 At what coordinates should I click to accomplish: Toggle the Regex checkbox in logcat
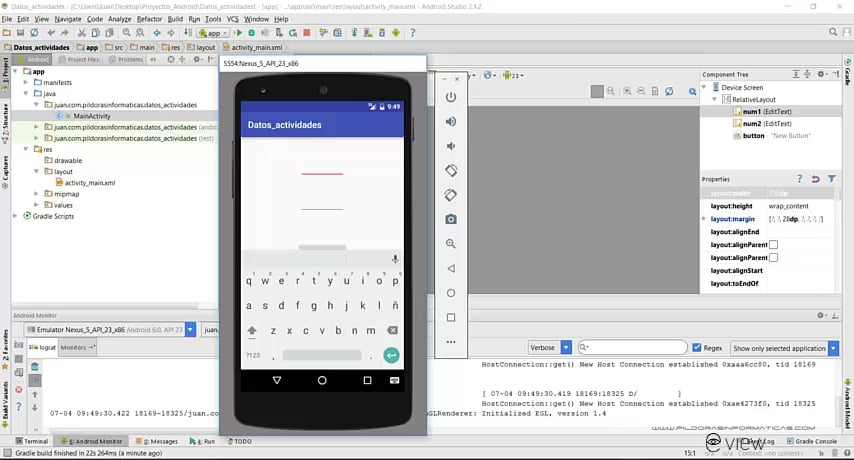coord(697,347)
